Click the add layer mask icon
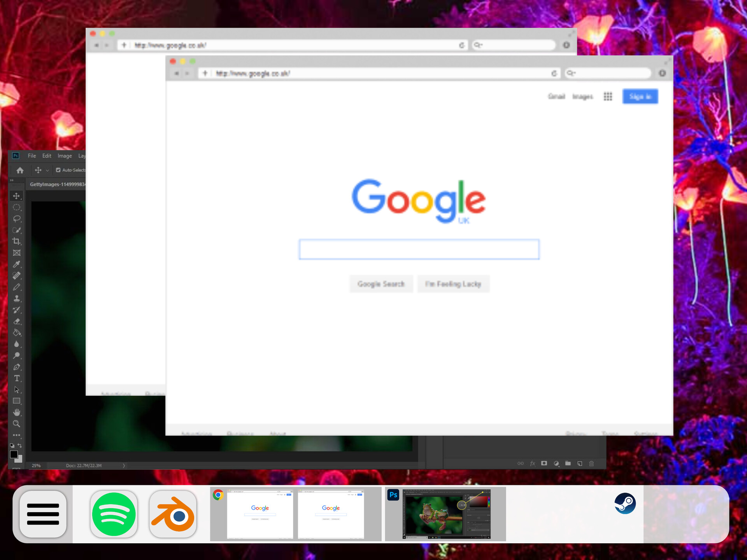This screenshot has width=747, height=560. pos(544,463)
